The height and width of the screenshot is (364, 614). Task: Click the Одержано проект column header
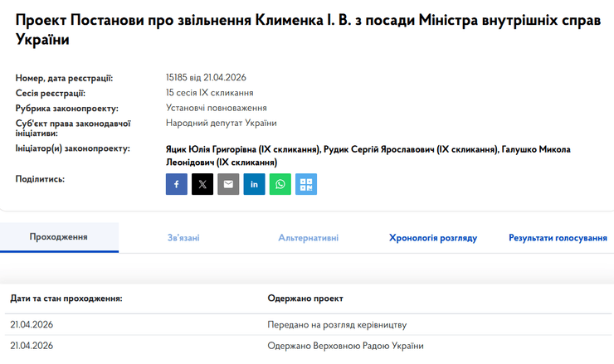click(305, 298)
